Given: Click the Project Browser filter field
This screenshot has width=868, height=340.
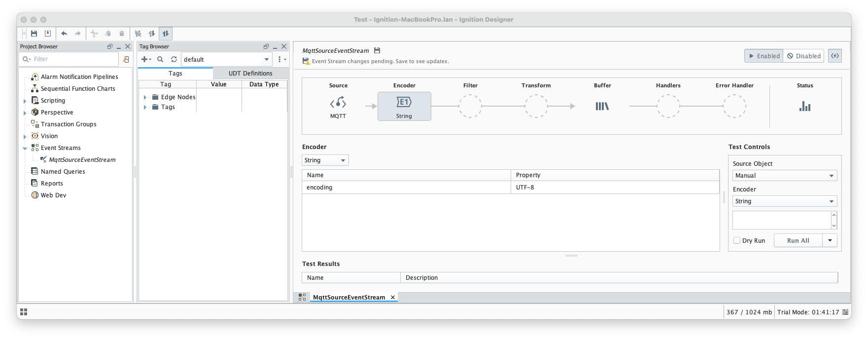Looking at the screenshot, I should 69,59.
